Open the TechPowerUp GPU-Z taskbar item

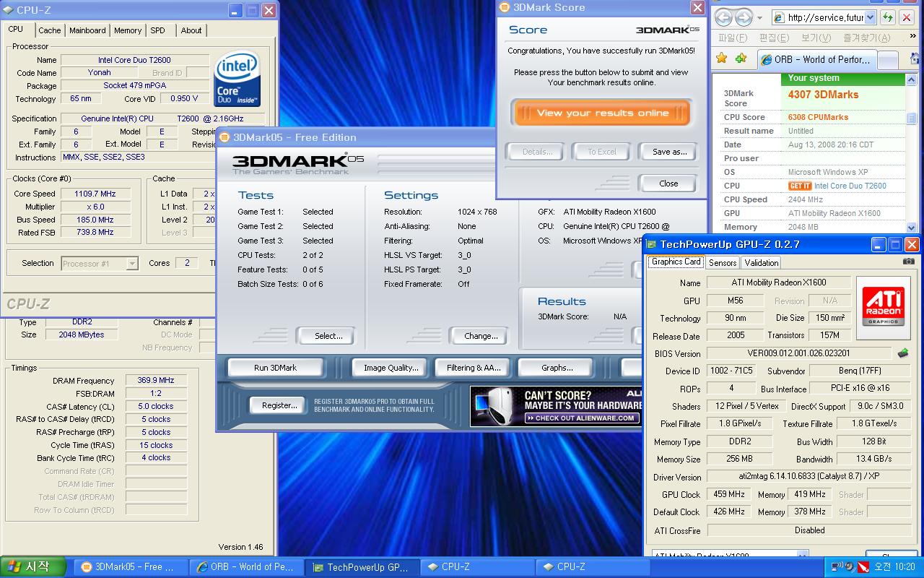pos(361,567)
